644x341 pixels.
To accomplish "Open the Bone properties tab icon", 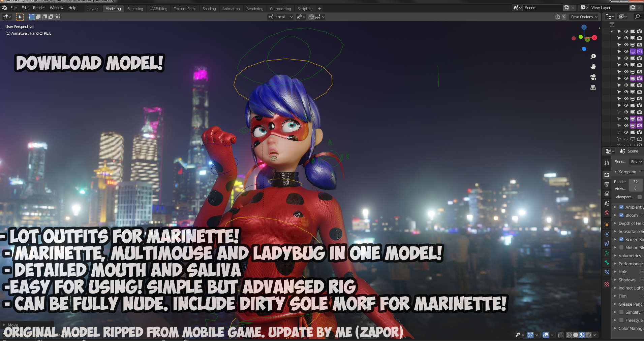I will tap(607, 263).
